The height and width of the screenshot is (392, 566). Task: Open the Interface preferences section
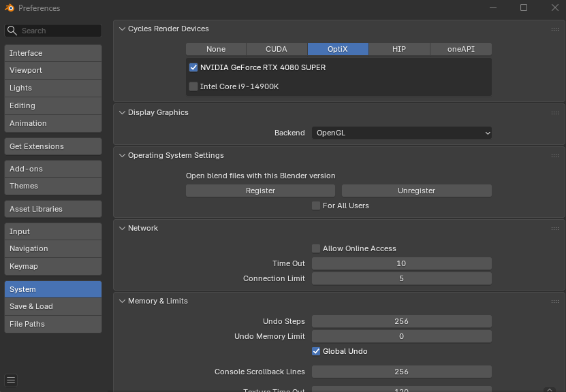point(53,53)
